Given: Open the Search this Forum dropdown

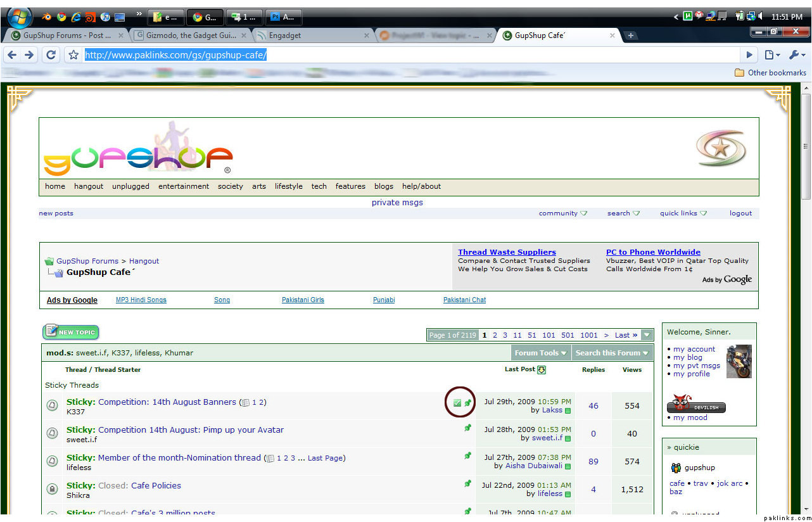Looking at the screenshot, I should tap(611, 353).
